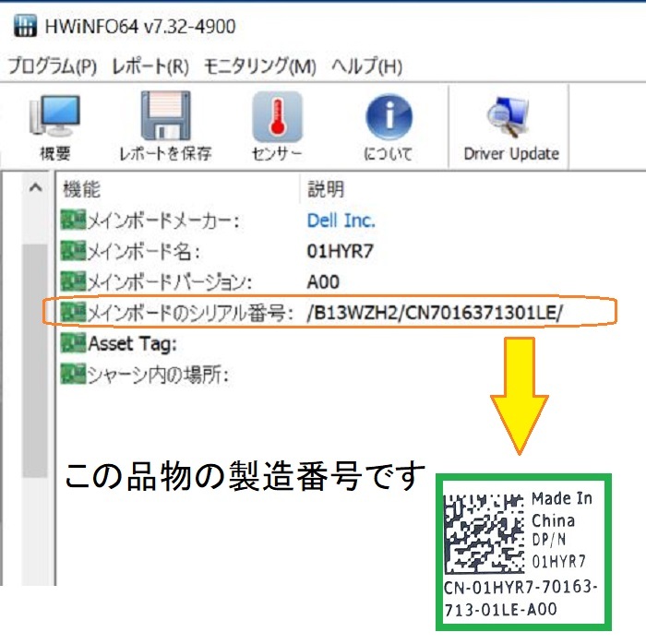Click the 01HYR7 value in the list

[340, 251]
